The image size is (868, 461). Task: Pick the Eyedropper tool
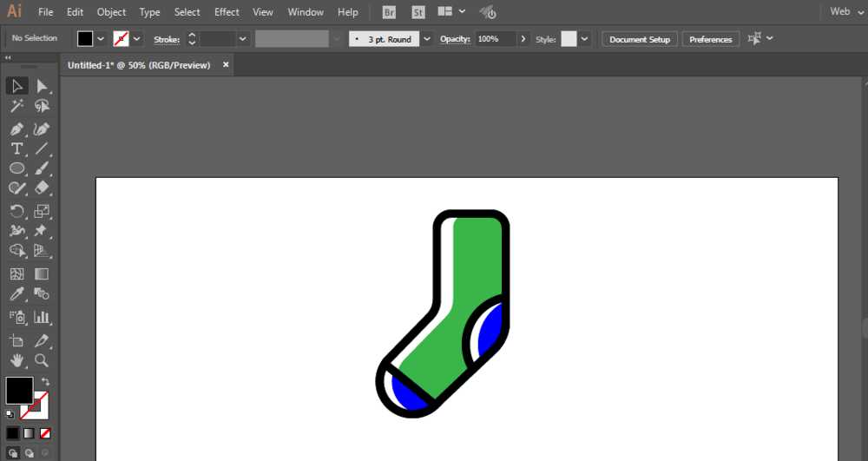pyautogui.click(x=16, y=295)
